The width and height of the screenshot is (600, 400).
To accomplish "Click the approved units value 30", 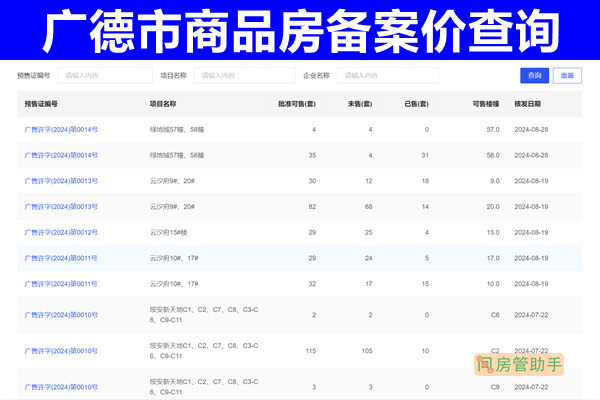I will coord(312,181).
